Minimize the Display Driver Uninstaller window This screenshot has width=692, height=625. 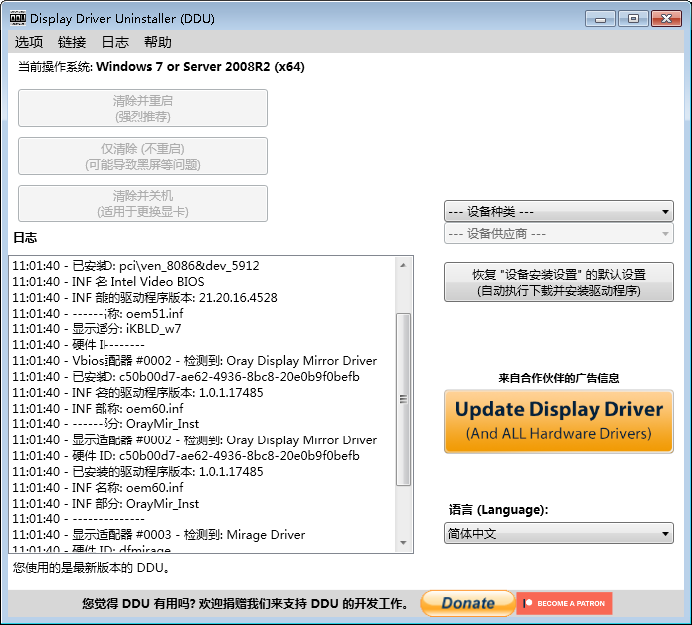click(x=600, y=18)
